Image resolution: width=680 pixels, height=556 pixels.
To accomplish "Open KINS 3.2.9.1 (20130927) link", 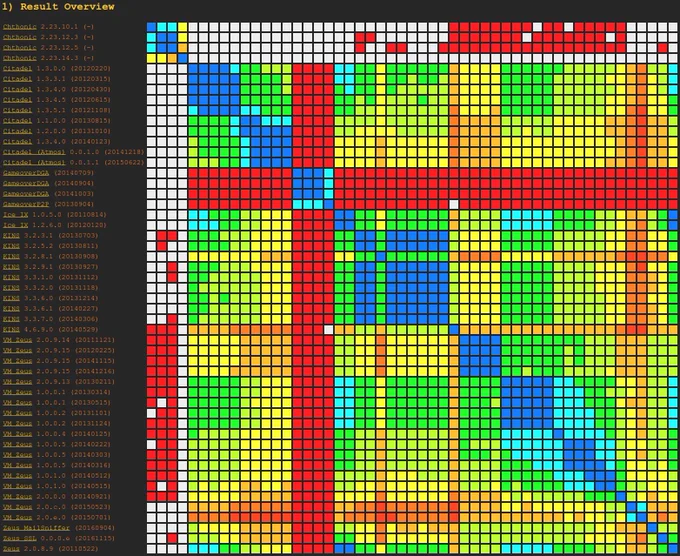I will click(11, 267).
